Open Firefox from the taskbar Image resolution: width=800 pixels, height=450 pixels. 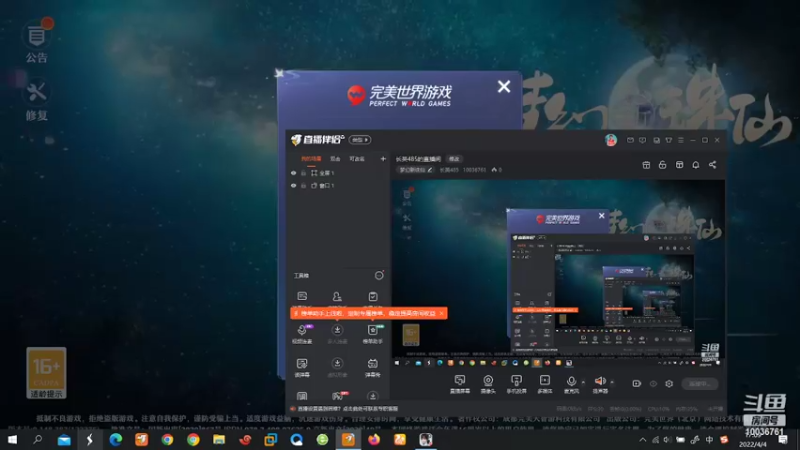374,440
